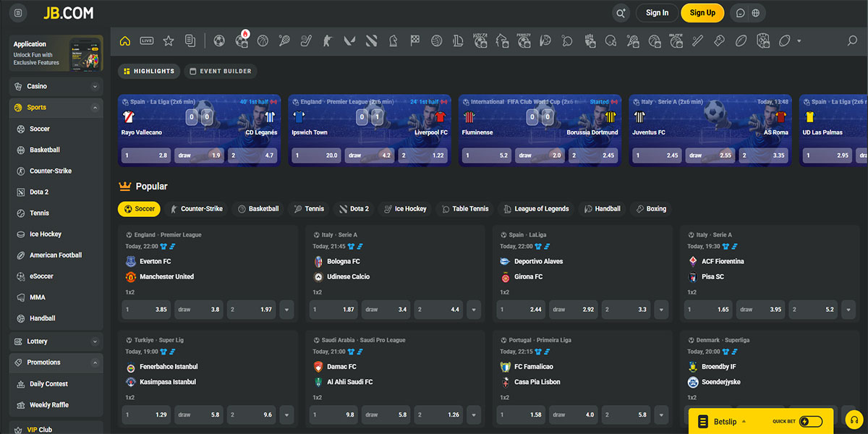Select the Counter-Strike popular filter tab
Screen dimensions: 868x434
point(196,209)
